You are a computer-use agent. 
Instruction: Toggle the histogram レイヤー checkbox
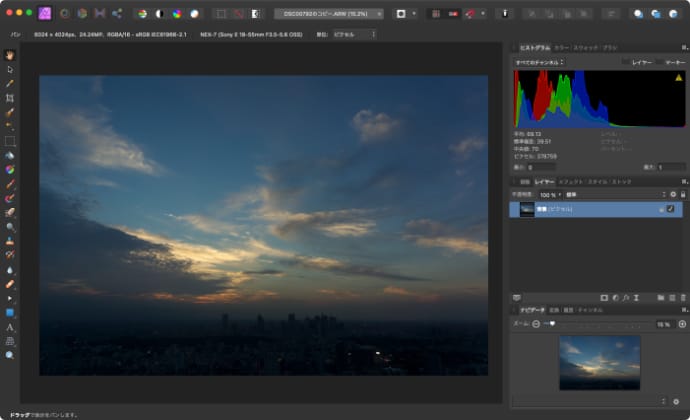[x=626, y=62]
